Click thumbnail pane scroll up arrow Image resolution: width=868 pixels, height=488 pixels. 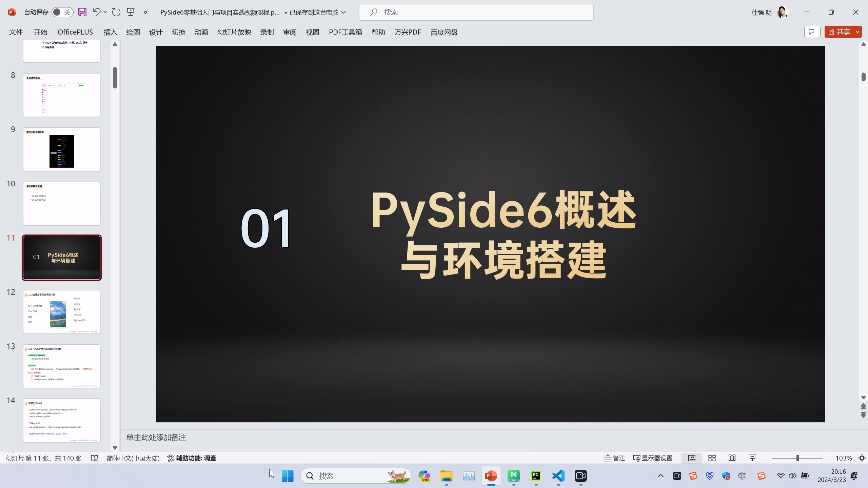click(115, 44)
